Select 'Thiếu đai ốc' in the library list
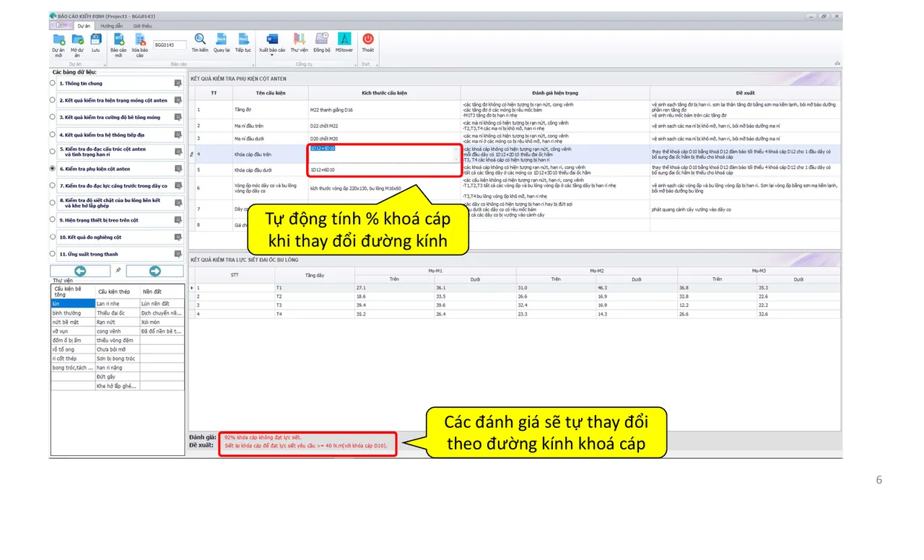Viewport: 924px width, 560px height. coord(117,313)
